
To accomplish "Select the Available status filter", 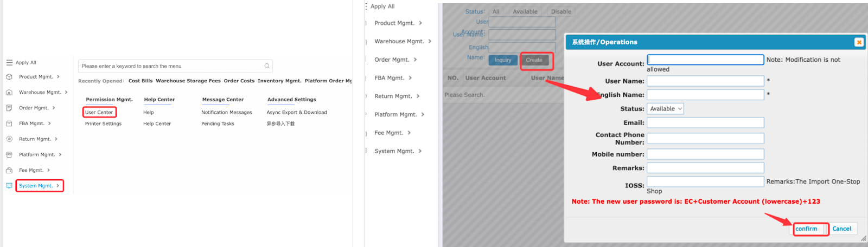I will (525, 11).
